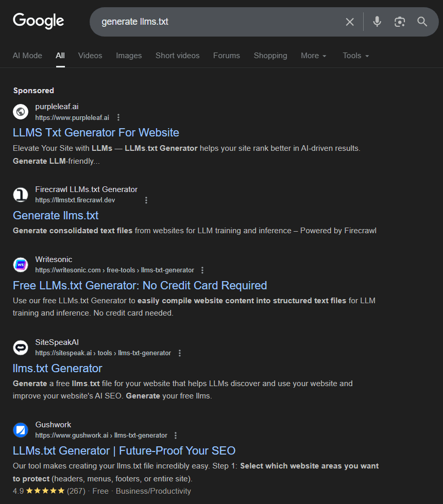Viewport: 443px width, 504px height.
Task: Open three-dot menu for Firecrawl result
Action: (146, 200)
